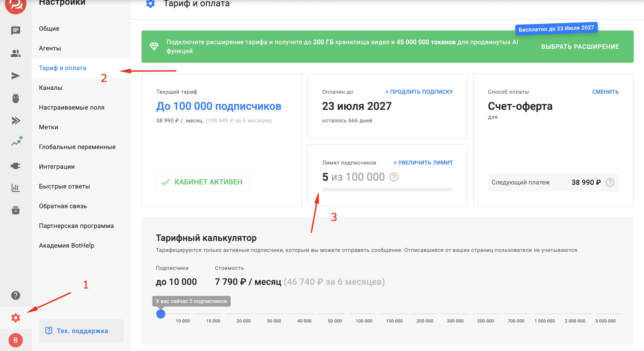This screenshot has height=351, width=644.
Task: Open the subscribers people icon
Action: coord(16,53)
